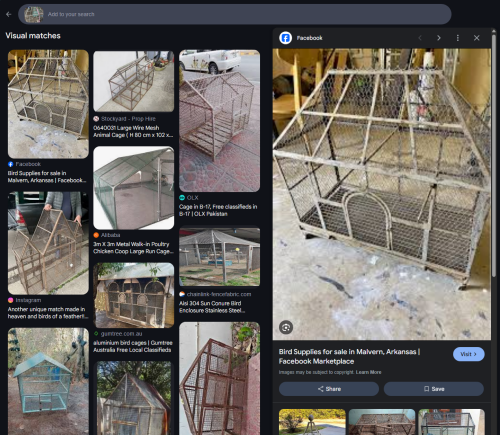Close the image preview panel
The image size is (500, 435).
477,38
